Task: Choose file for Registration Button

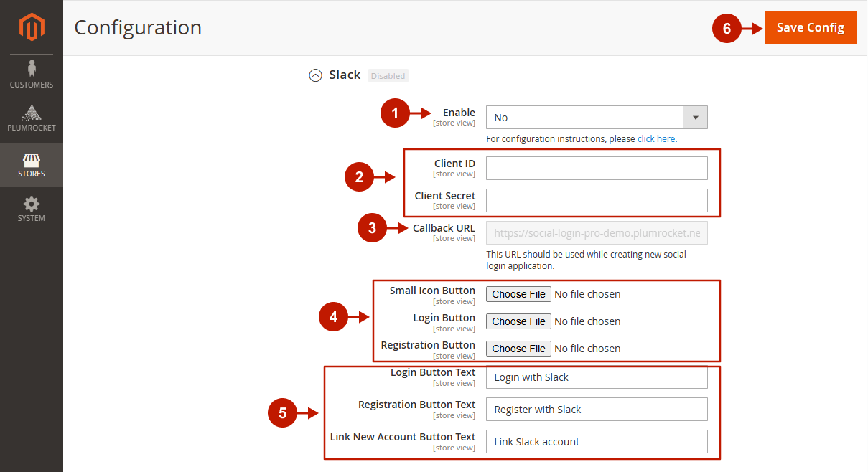Action: pyautogui.click(x=518, y=349)
